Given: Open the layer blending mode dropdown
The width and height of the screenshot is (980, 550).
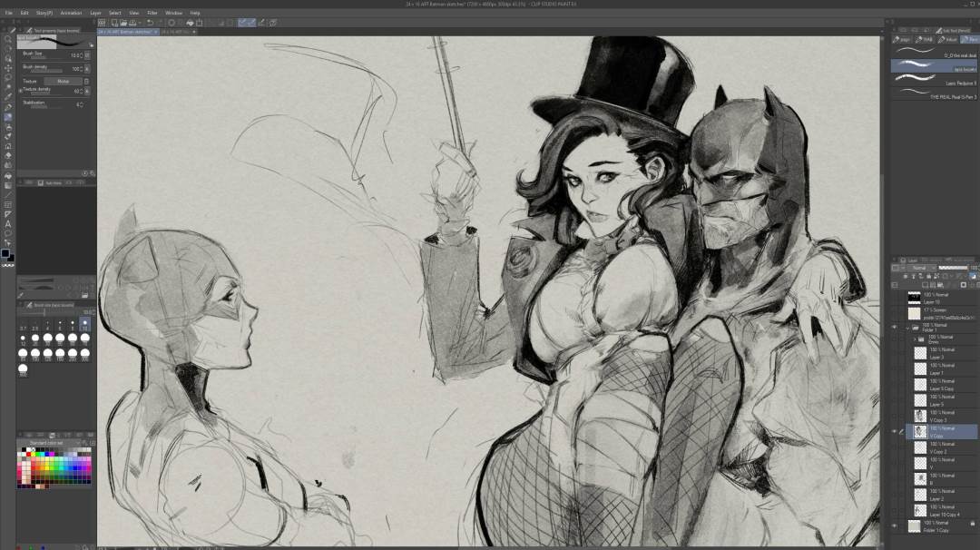Looking at the screenshot, I should tap(920, 268).
